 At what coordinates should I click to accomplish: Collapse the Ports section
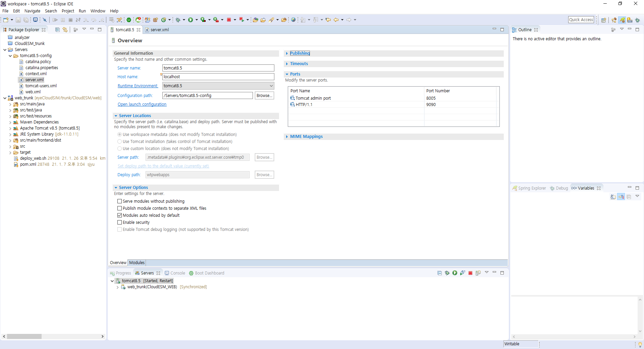click(287, 74)
